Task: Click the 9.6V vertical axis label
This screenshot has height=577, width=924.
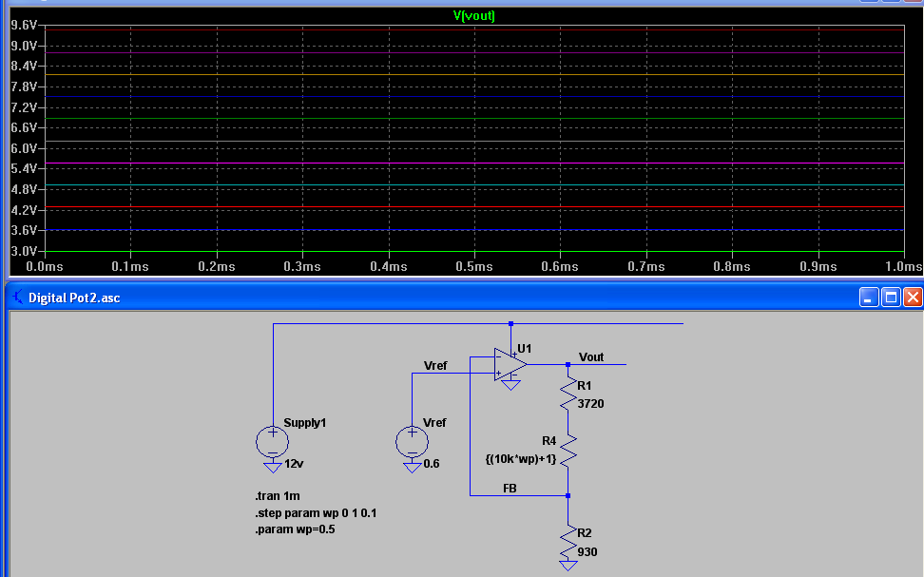Action: 24,25
